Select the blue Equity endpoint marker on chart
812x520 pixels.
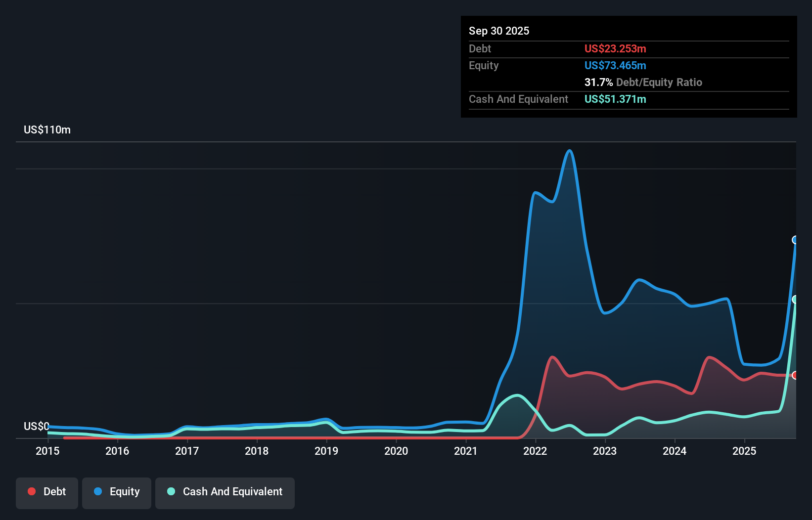tap(796, 240)
